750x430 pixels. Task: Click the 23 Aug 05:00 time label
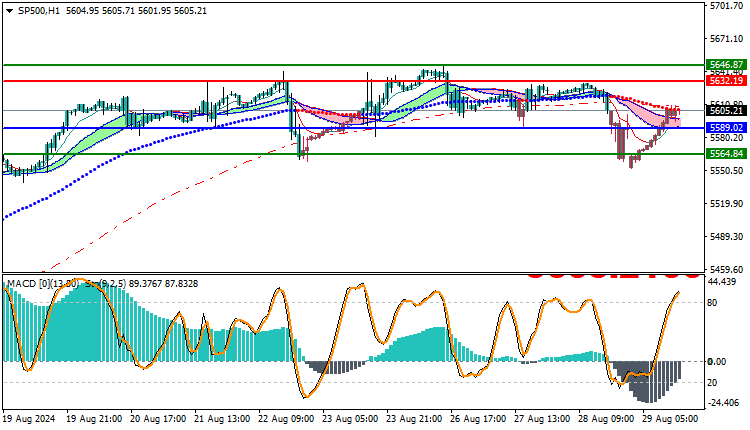tap(351, 419)
